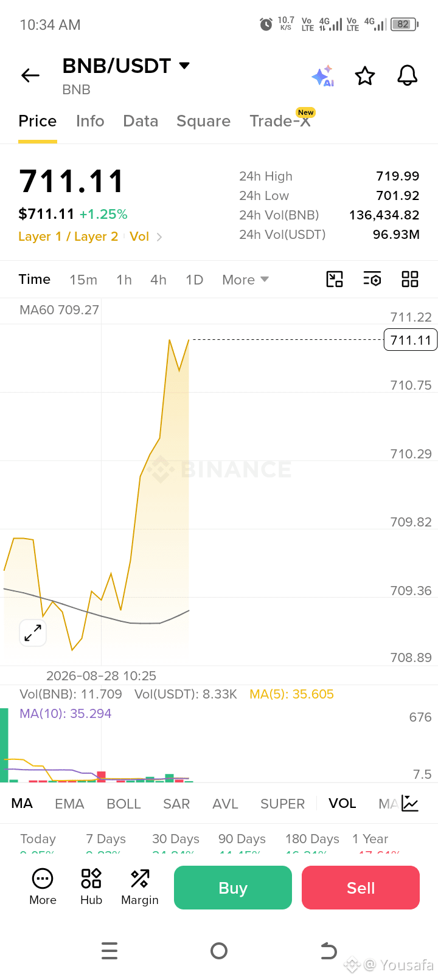The height and width of the screenshot is (980, 438).
Task: Open chart drawing tools icon
Action: coord(335,279)
